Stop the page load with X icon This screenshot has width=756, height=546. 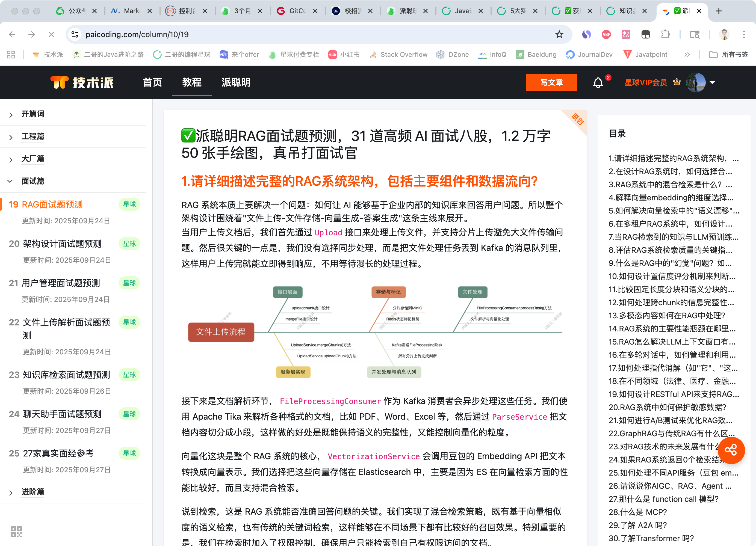(x=51, y=34)
